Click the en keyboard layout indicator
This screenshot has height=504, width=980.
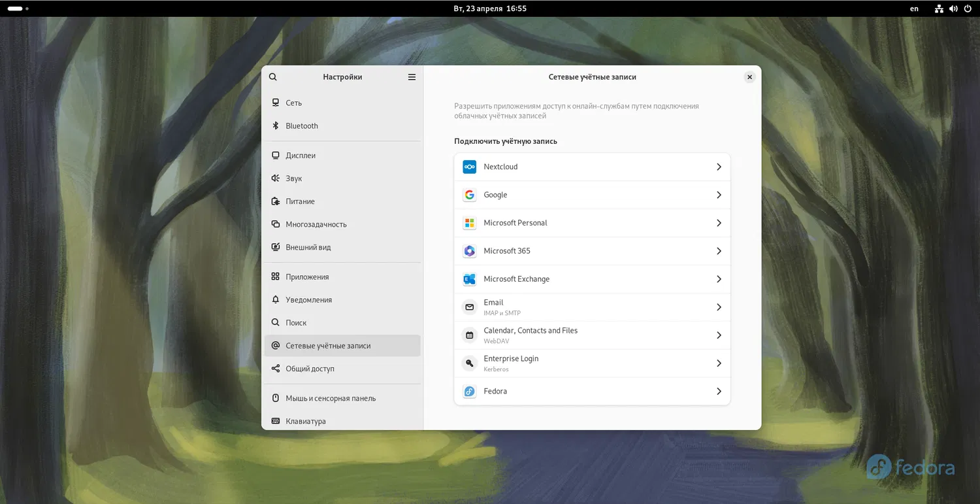(x=914, y=8)
